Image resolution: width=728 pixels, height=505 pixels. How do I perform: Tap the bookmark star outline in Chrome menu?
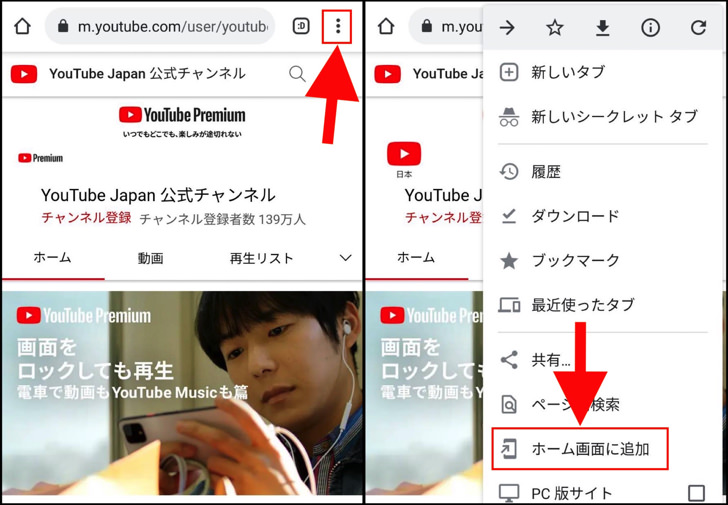(554, 28)
